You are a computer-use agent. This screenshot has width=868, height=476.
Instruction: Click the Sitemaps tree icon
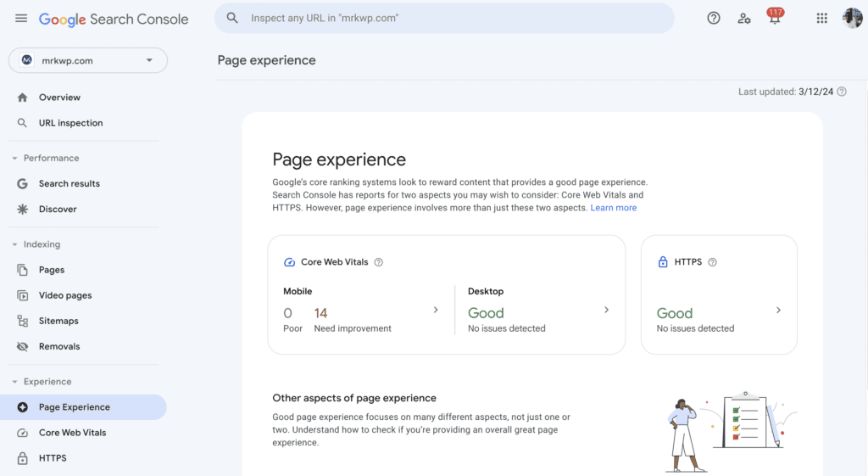coord(22,321)
